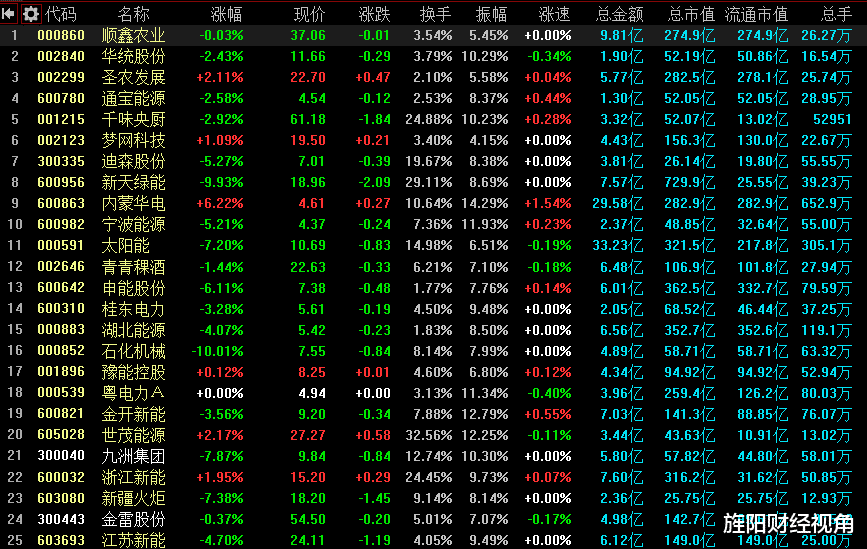Viewport: 867px width, 549px height.
Task: Select stock name 迪森股份
Action: point(134,161)
